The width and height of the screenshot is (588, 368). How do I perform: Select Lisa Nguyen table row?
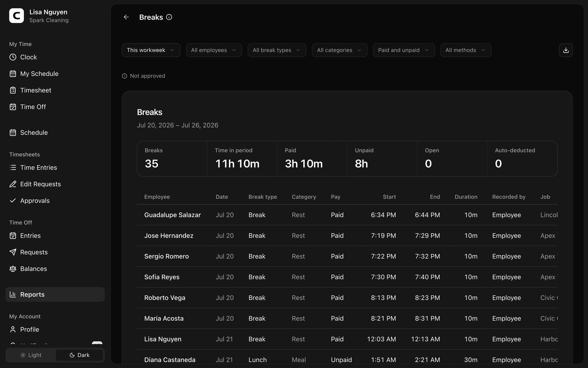coord(347,339)
